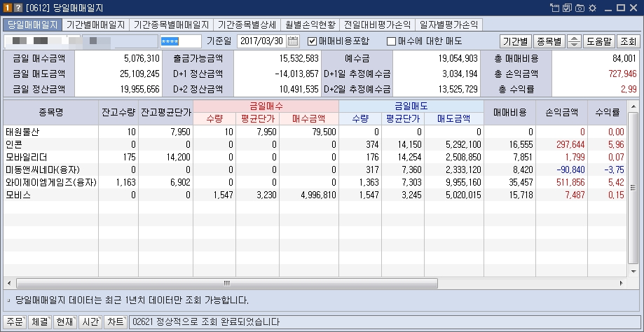This screenshot has height=332, width=644.
Task: Toggle the 매매비용포함 checkbox
Action: 313,41
